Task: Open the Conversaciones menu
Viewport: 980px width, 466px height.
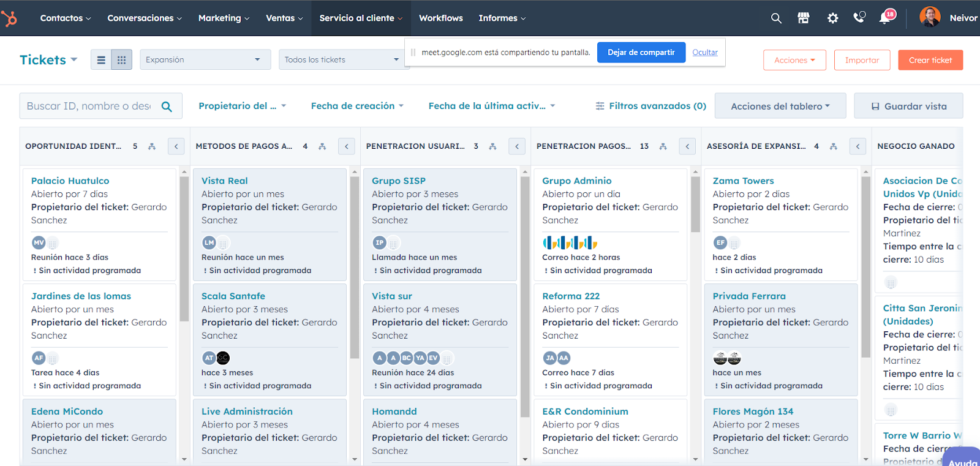Action: click(145, 18)
